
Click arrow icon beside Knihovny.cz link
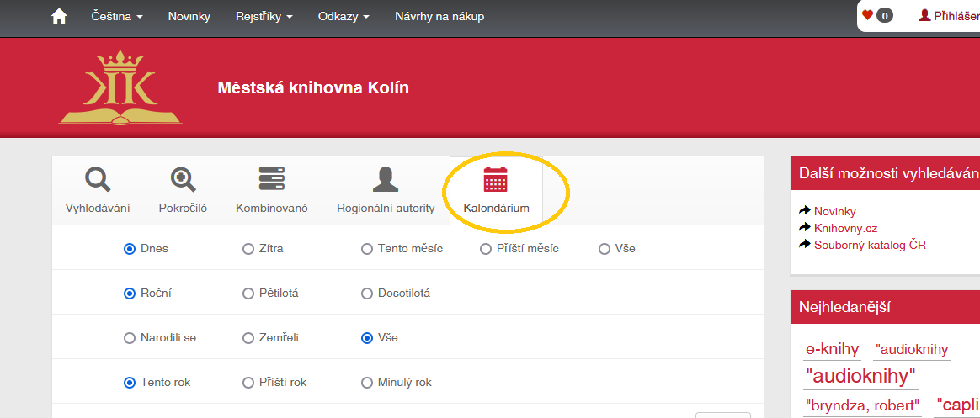point(805,227)
